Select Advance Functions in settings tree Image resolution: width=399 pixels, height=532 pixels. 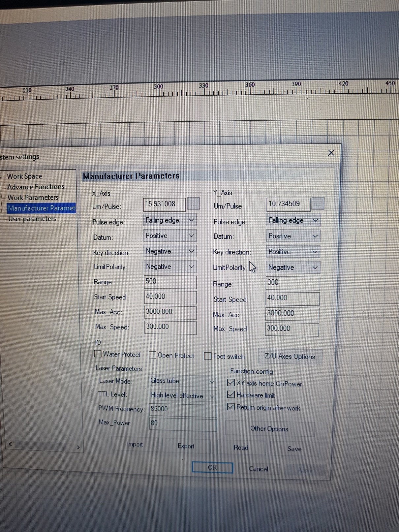point(36,187)
